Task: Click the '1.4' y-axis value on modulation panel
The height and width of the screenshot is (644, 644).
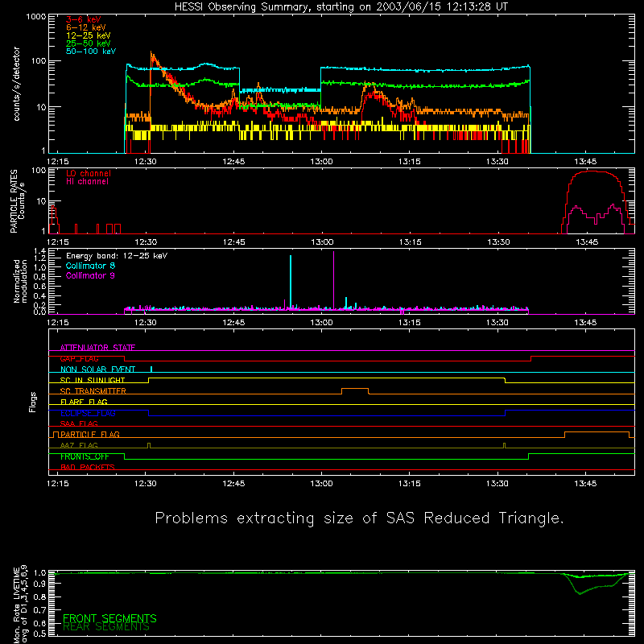Action: tap(39, 251)
